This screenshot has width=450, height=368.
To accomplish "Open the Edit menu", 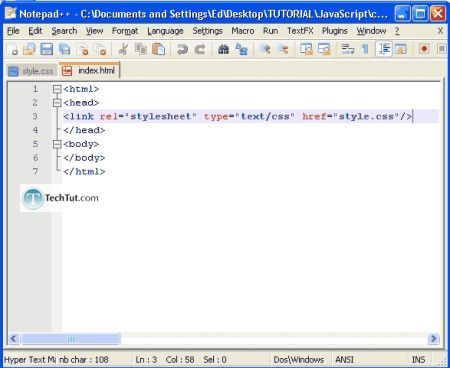I will click(x=35, y=31).
